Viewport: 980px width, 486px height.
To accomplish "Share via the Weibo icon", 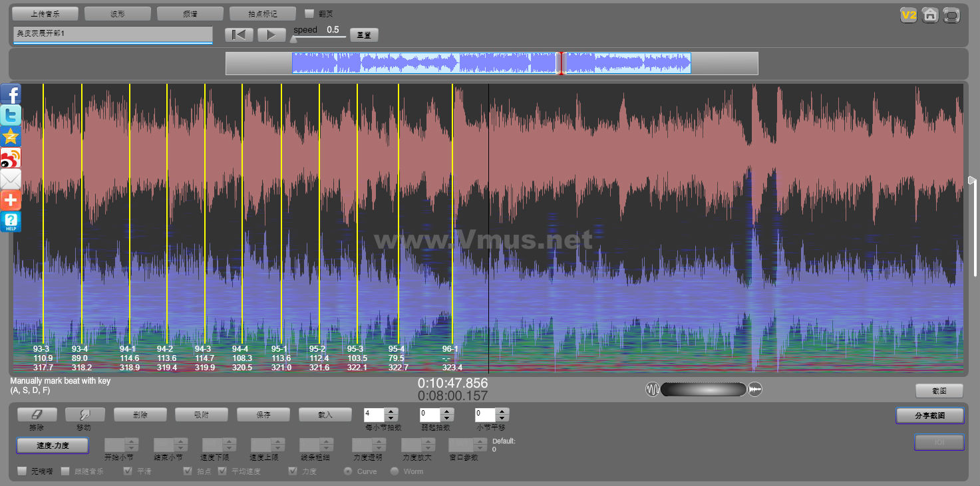I will click(11, 158).
